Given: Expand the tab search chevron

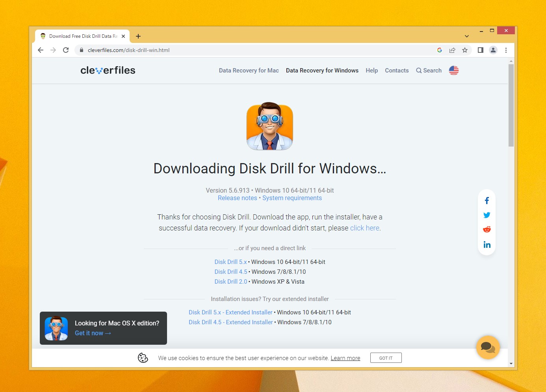Looking at the screenshot, I should [x=467, y=36].
